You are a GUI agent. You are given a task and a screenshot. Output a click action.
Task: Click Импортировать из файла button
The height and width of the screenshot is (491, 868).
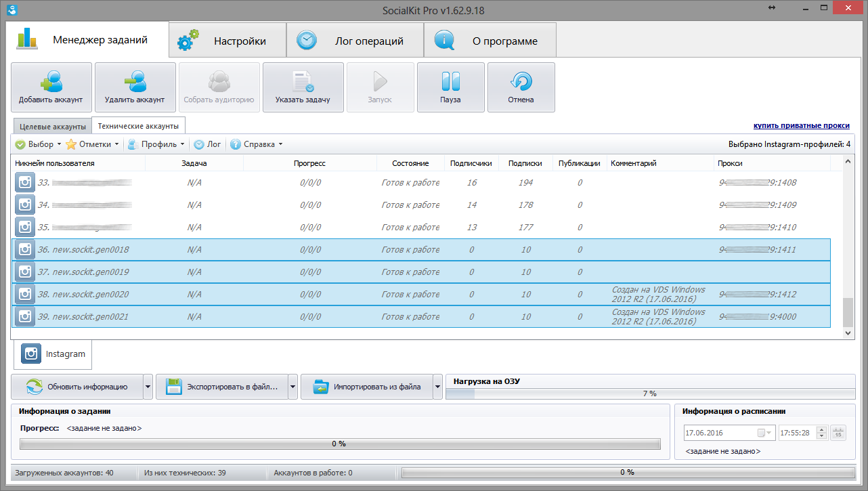(367, 387)
